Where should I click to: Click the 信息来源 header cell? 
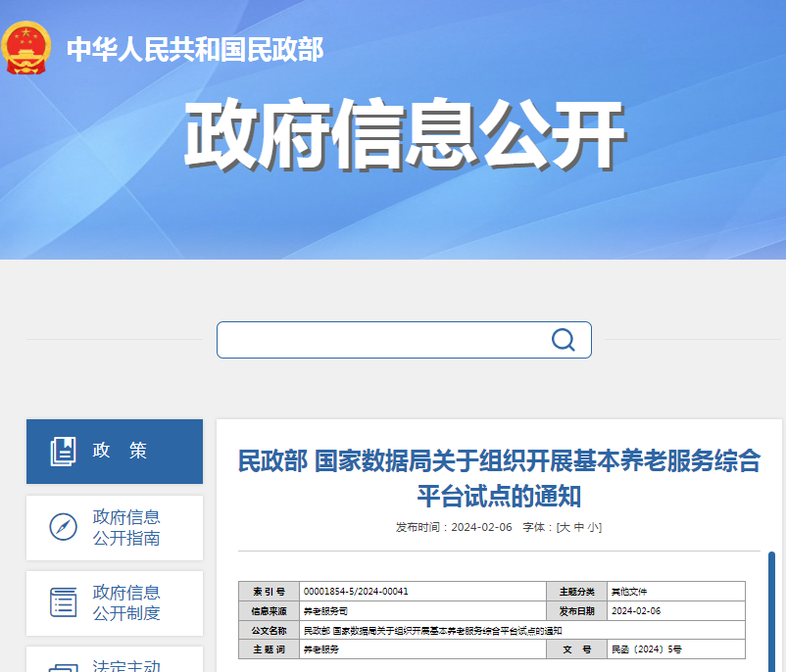coord(270,611)
